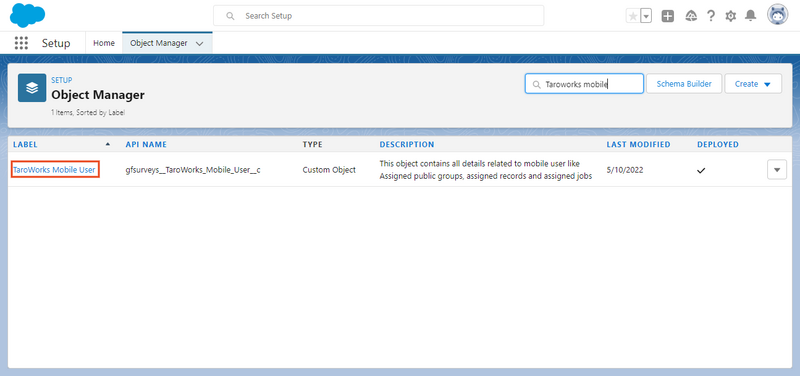This screenshot has height=376, width=800.
Task: Click the favorites star icon
Action: (x=633, y=16)
